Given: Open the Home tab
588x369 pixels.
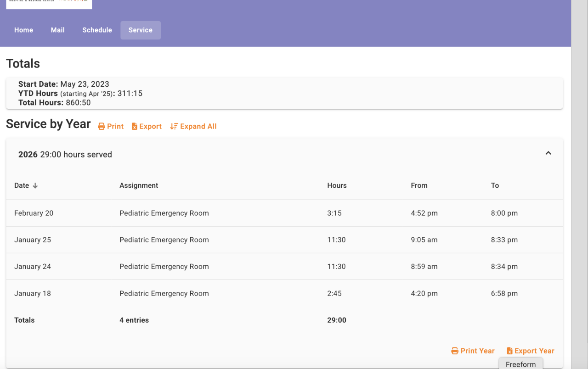Looking at the screenshot, I should coord(23,30).
